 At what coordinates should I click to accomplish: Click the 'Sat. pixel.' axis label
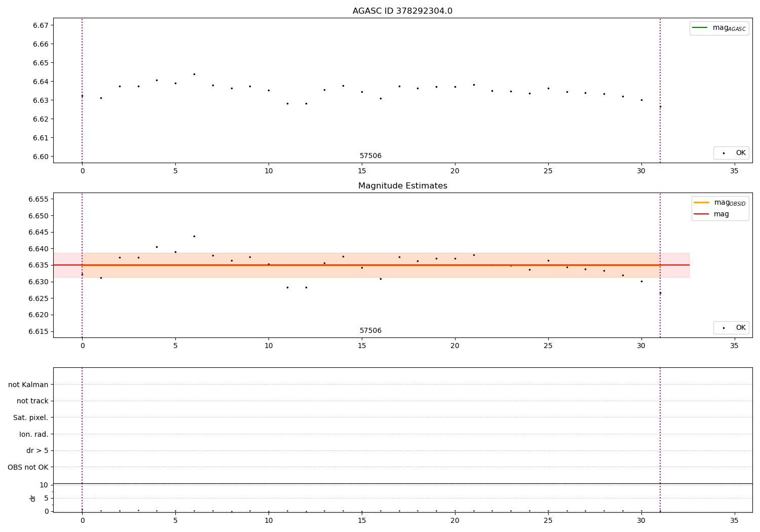click(x=31, y=418)
